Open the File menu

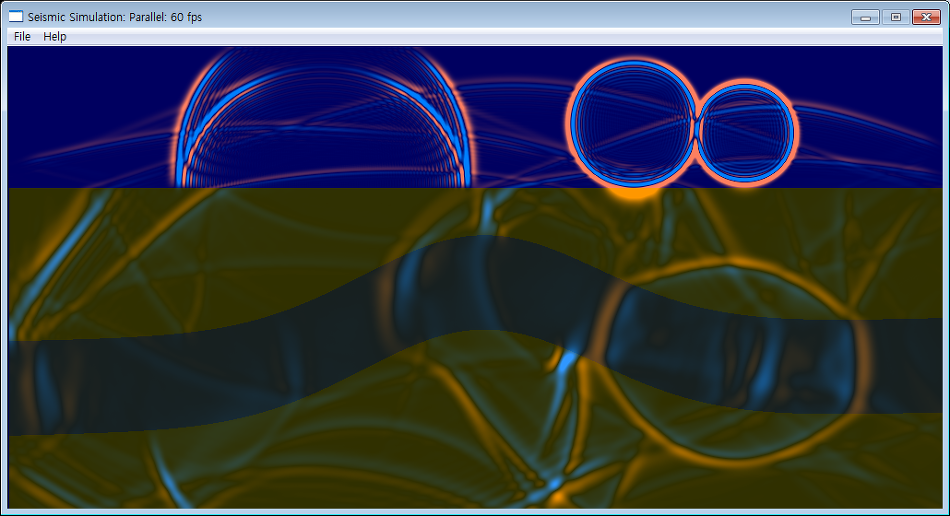[x=22, y=36]
